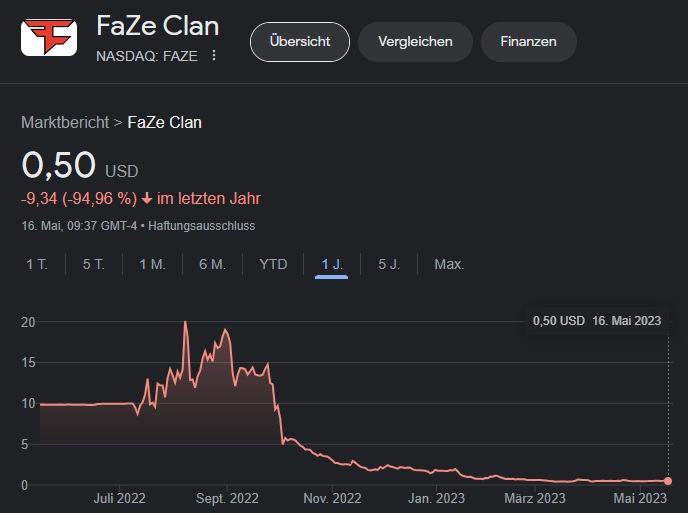This screenshot has width=688, height=513.
Task: Open the Marktbericht breadcrumb link
Action: [65, 122]
